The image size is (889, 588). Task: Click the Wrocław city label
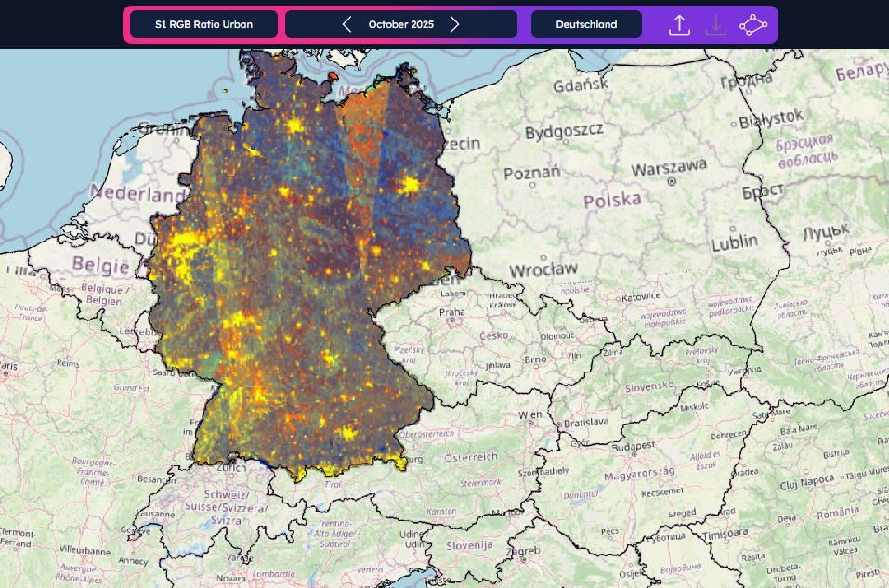point(543,269)
